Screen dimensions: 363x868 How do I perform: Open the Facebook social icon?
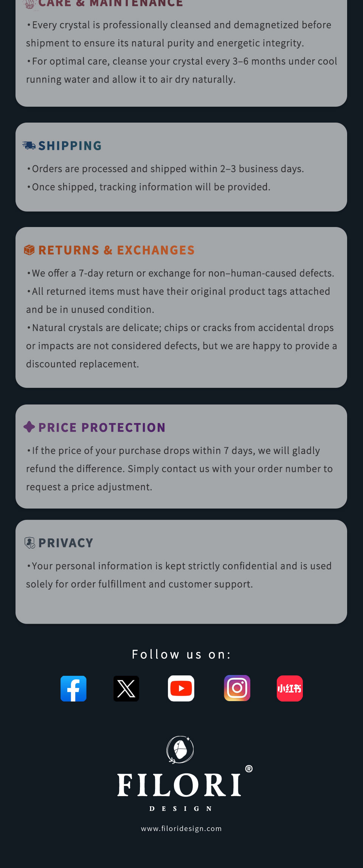73,688
